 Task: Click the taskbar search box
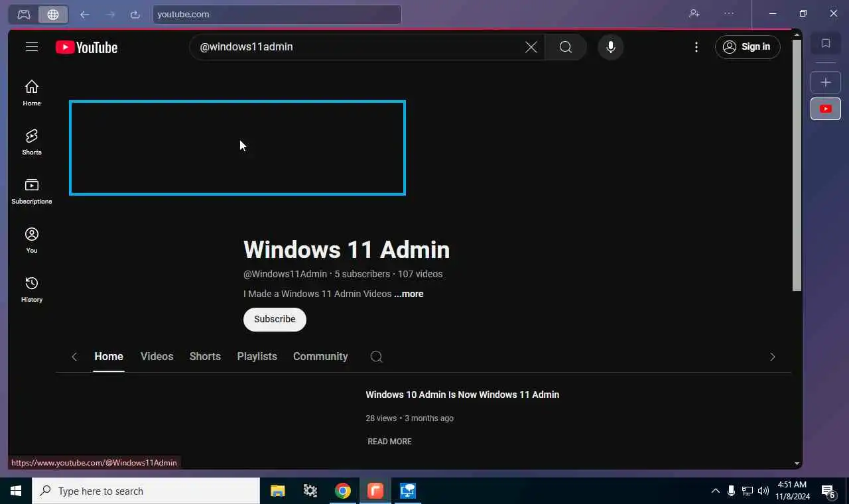click(146, 491)
